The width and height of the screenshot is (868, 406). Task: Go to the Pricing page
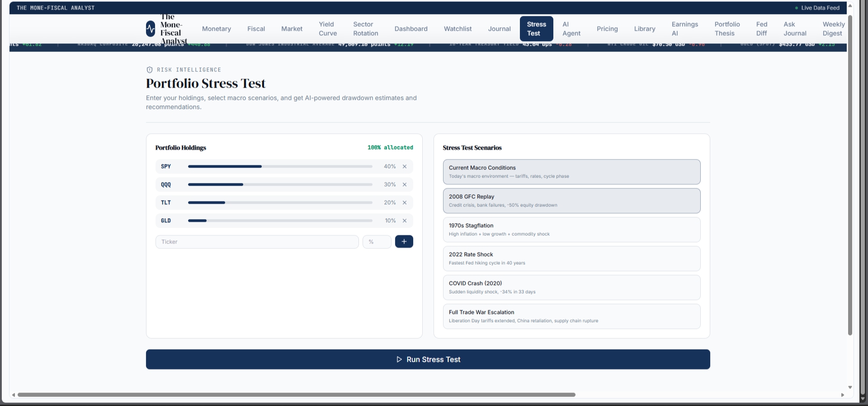point(607,29)
